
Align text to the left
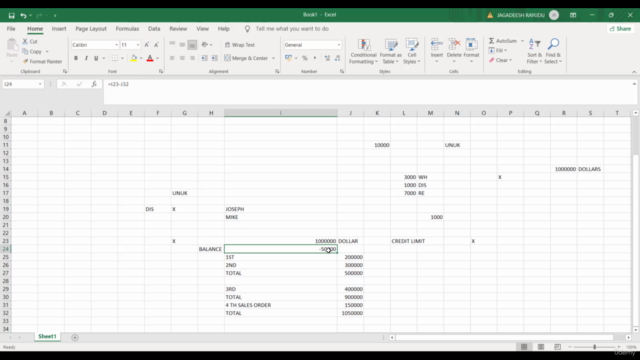(x=172, y=58)
